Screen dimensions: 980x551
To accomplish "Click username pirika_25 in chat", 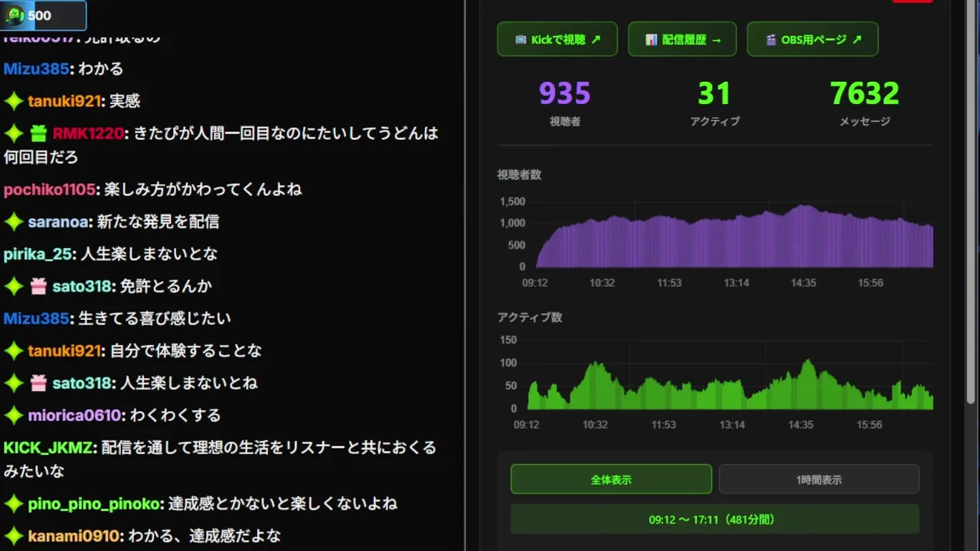I will point(37,254).
